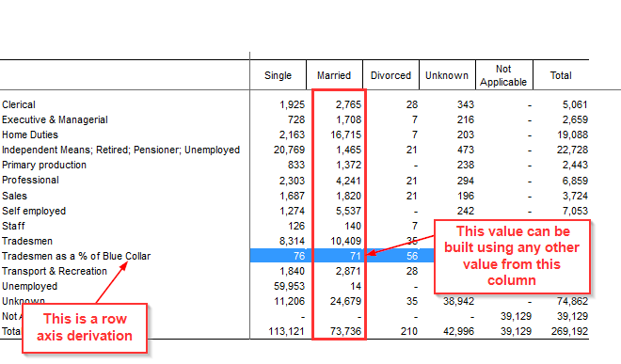This screenshot has width=621, height=364.
Task: Click the Executive & Managerial row label
Action: click(x=55, y=119)
